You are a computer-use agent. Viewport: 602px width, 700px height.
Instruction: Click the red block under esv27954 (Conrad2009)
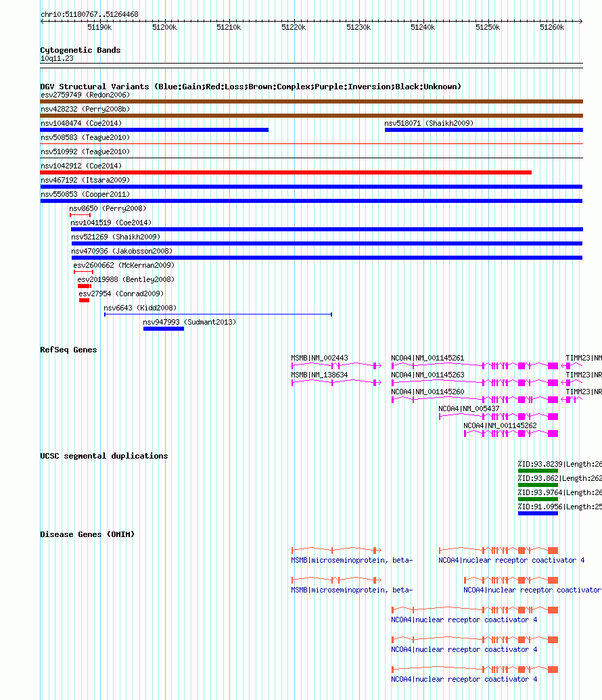84,300
